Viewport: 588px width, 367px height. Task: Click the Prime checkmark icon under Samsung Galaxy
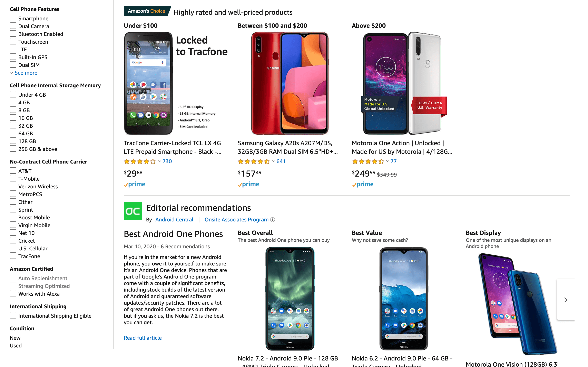(240, 184)
